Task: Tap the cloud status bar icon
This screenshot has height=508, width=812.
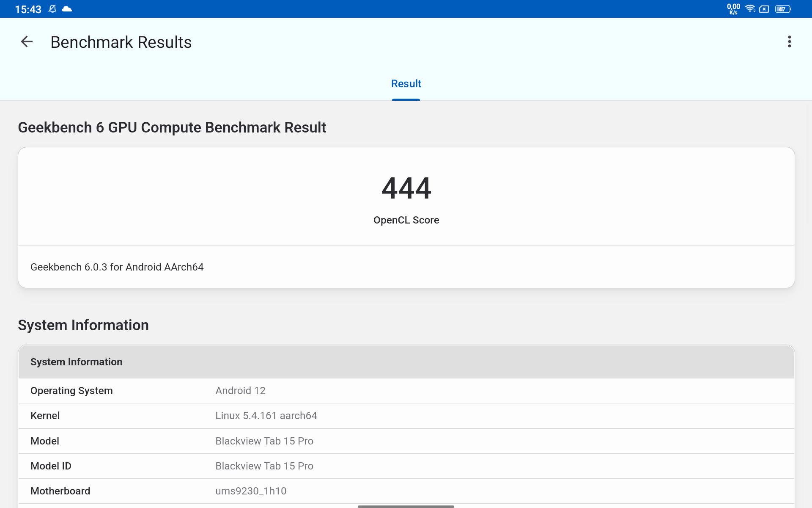Action: click(67, 9)
